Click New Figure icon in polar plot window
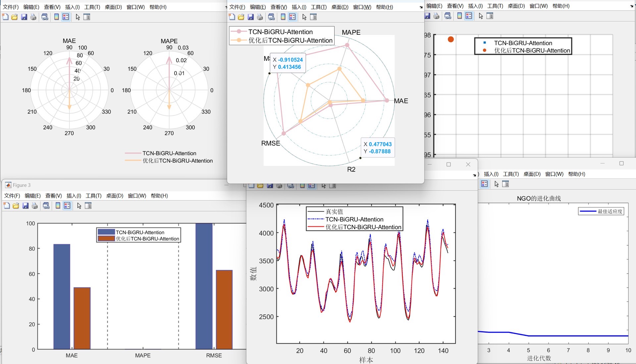The image size is (636, 364). point(5,17)
